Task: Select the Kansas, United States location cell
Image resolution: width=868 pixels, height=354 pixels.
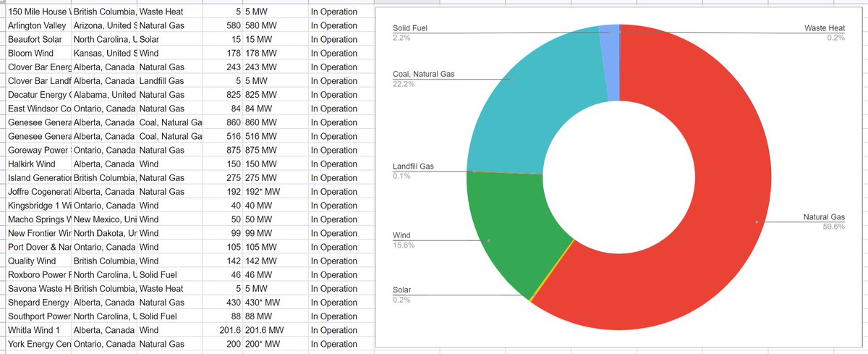Action: [103, 53]
